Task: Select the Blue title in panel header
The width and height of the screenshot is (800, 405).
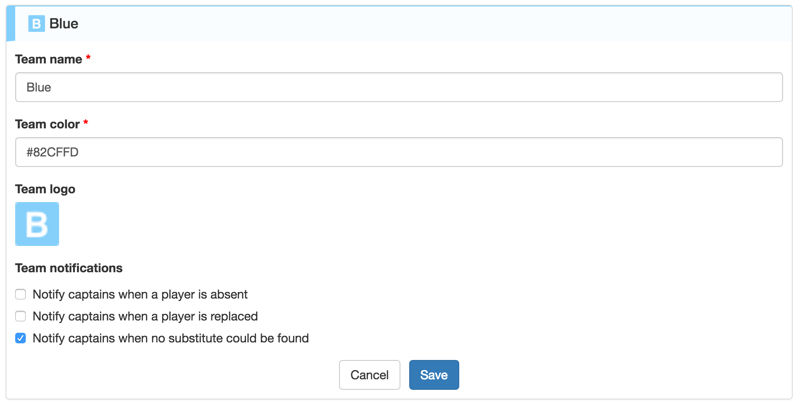Action: click(64, 23)
